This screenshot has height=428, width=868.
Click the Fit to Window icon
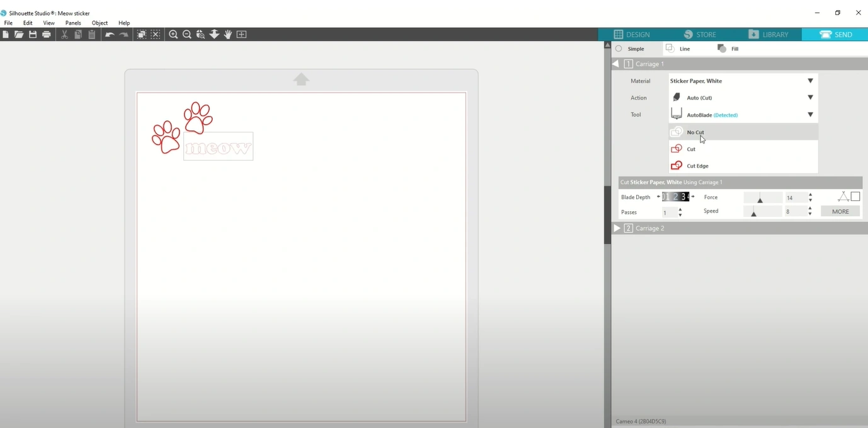click(x=242, y=35)
